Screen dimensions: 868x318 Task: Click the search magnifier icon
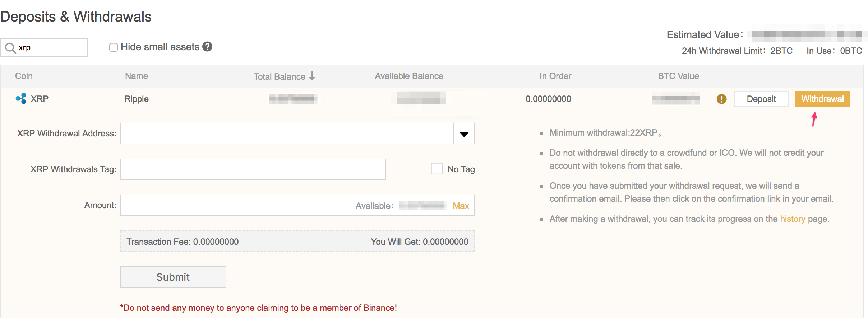pos(10,48)
